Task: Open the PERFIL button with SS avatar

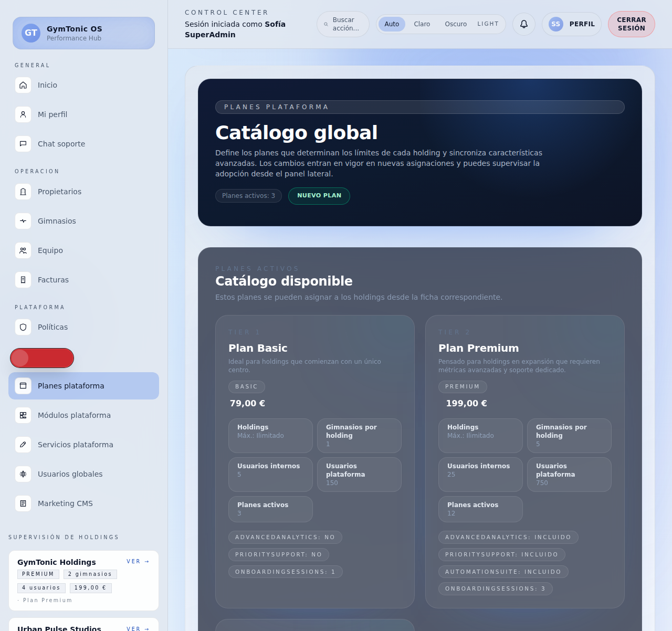Action: (571, 24)
